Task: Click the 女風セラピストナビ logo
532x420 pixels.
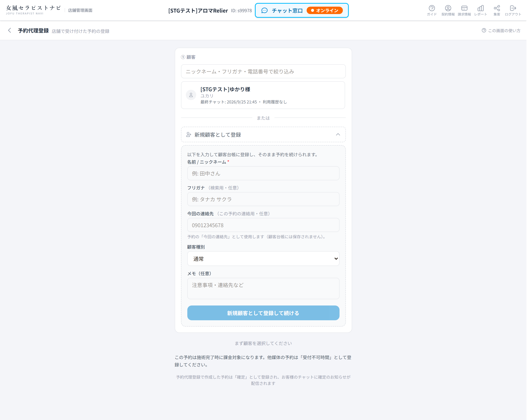Action: click(33, 10)
